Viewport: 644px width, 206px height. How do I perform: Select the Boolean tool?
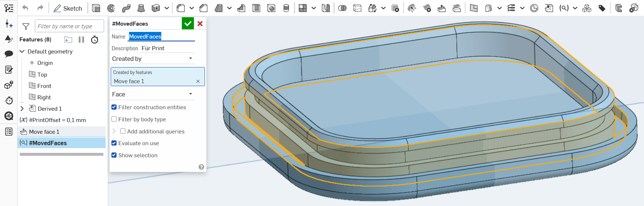342,8
